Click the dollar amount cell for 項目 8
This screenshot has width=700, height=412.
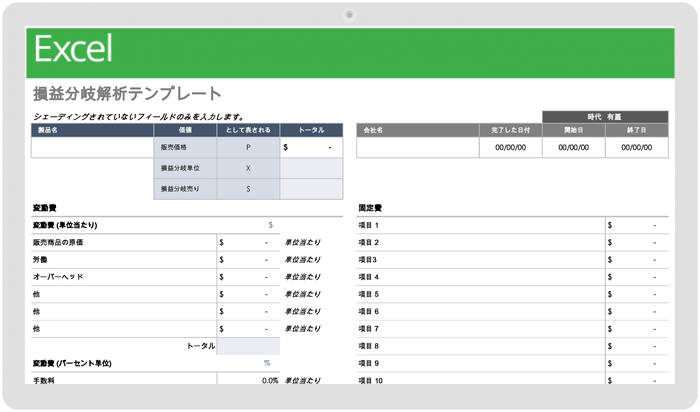point(637,346)
